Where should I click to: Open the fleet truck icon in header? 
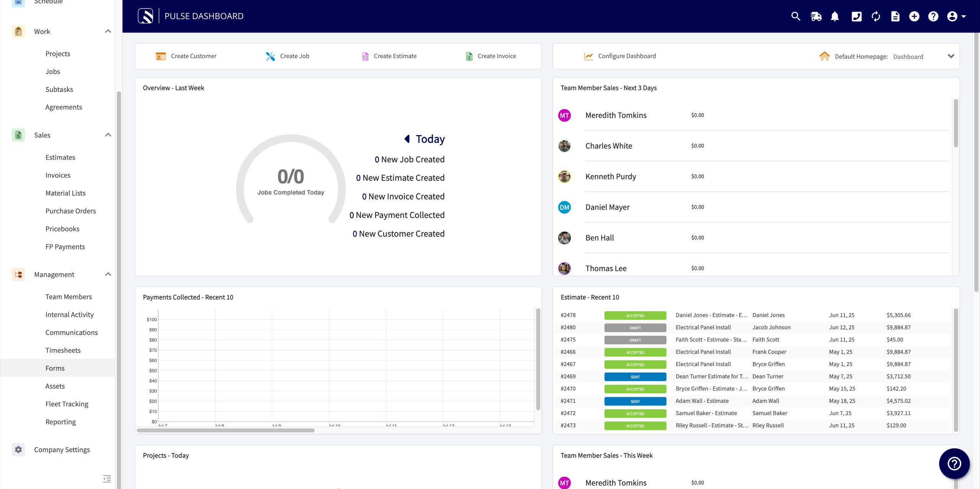(x=816, y=16)
